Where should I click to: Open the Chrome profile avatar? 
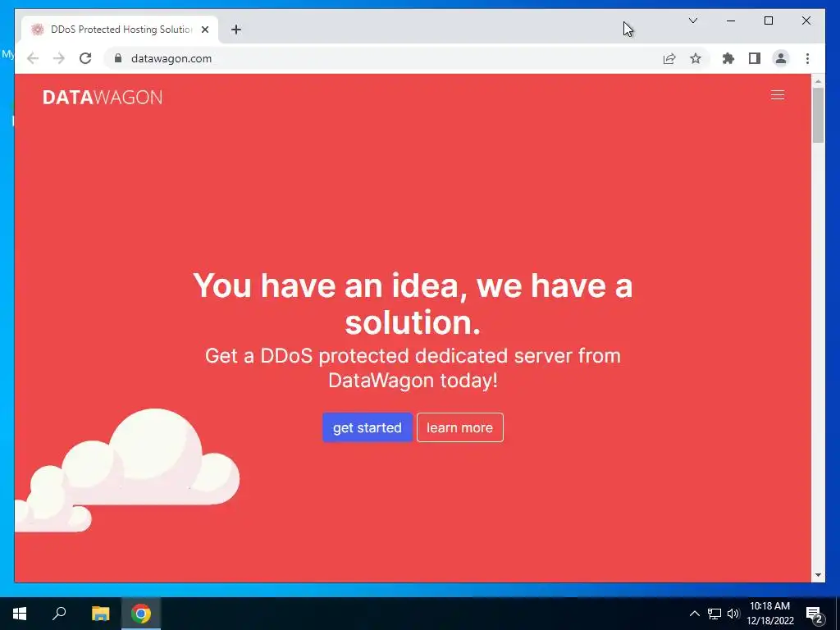pyautogui.click(x=781, y=58)
